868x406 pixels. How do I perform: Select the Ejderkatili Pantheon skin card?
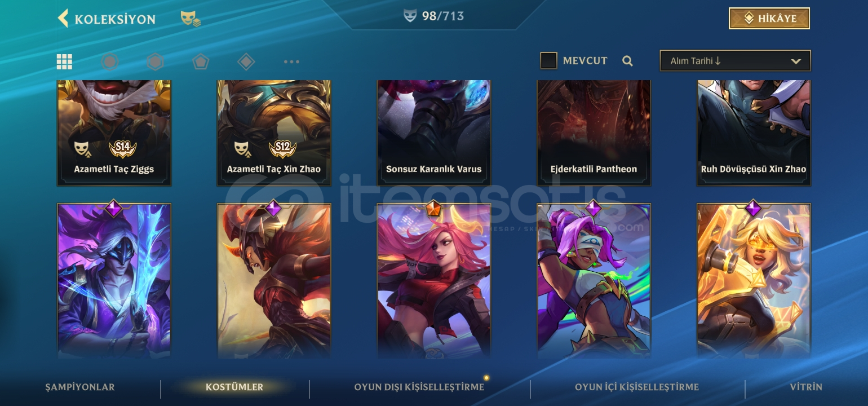pos(594,133)
